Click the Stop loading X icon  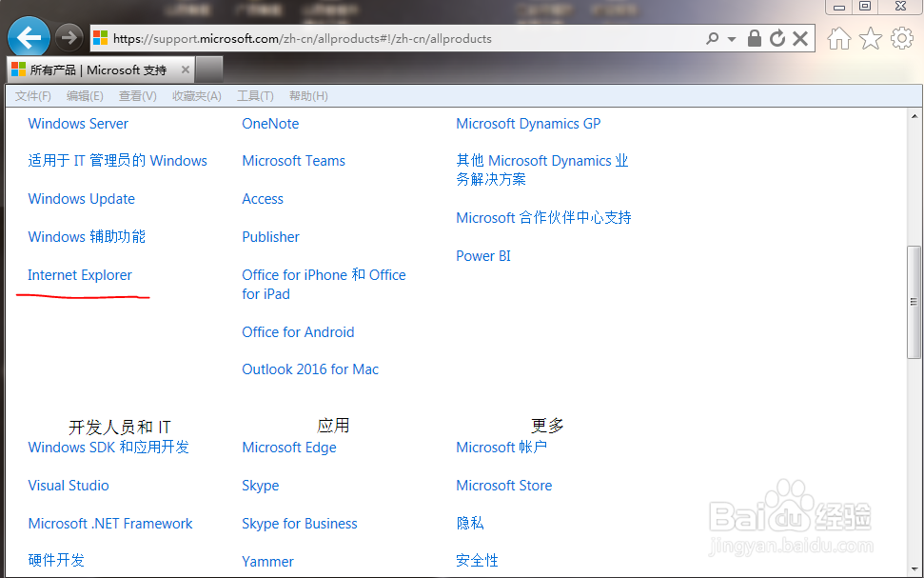[x=800, y=38]
